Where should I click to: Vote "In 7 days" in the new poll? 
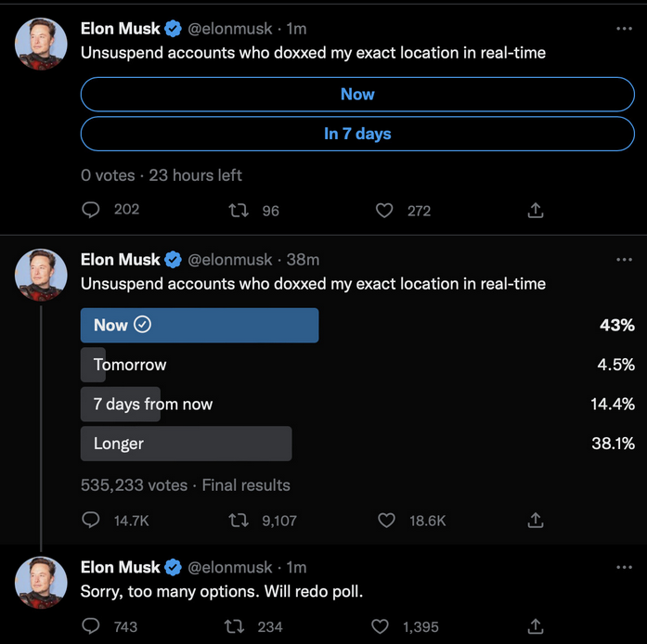point(357,134)
